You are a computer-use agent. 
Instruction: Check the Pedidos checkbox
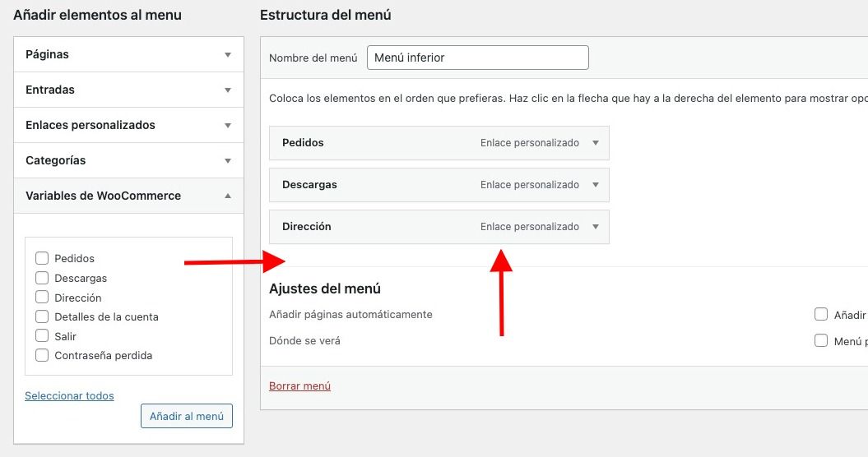pyautogui.click(x=42, y=258)
